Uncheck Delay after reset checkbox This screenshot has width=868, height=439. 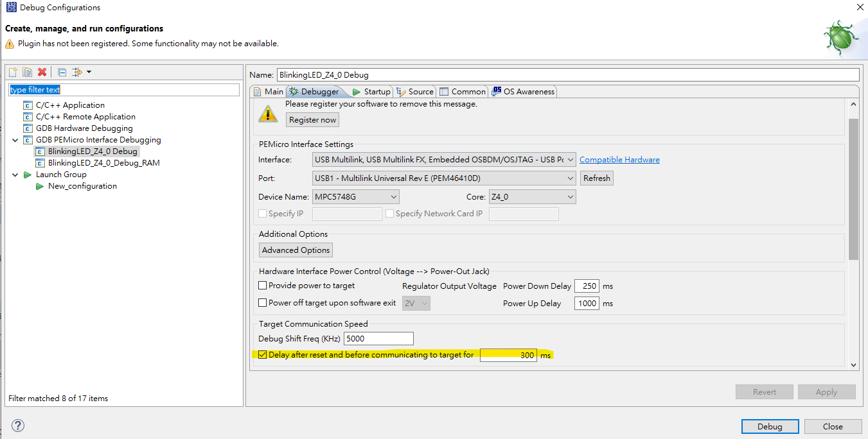tap(262, 355)
